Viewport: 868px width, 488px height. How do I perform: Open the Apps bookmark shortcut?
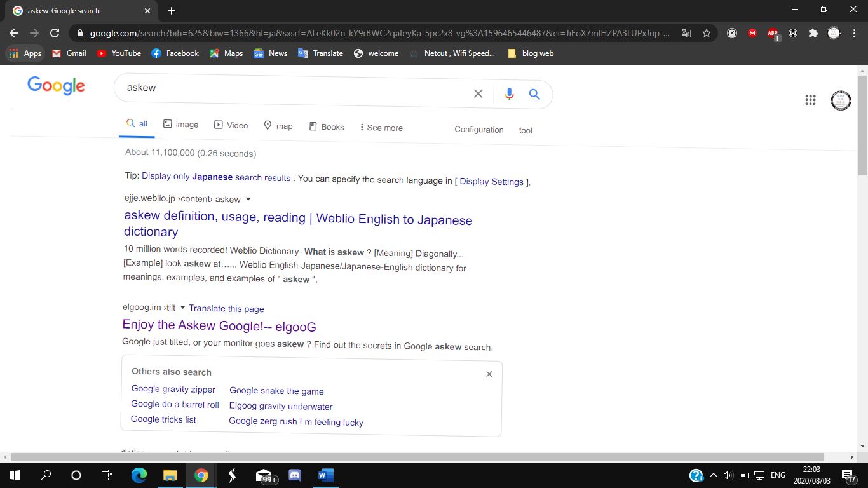(x=25, y=53)
